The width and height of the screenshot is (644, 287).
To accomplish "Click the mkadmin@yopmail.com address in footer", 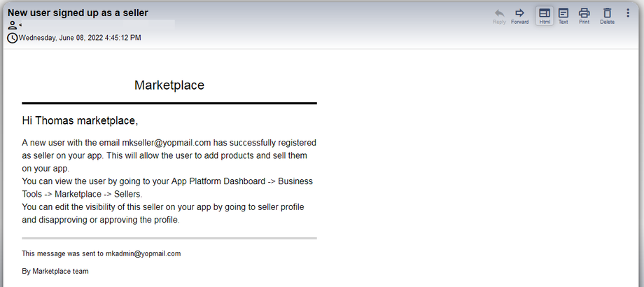I will [143, 253].
